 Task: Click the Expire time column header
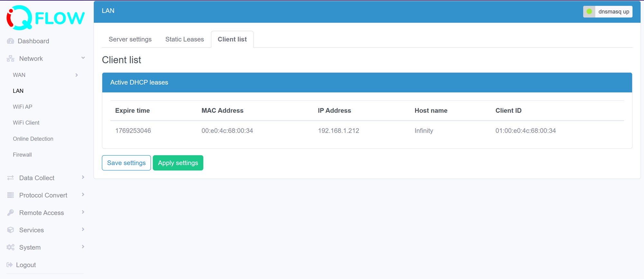[132, 111]
